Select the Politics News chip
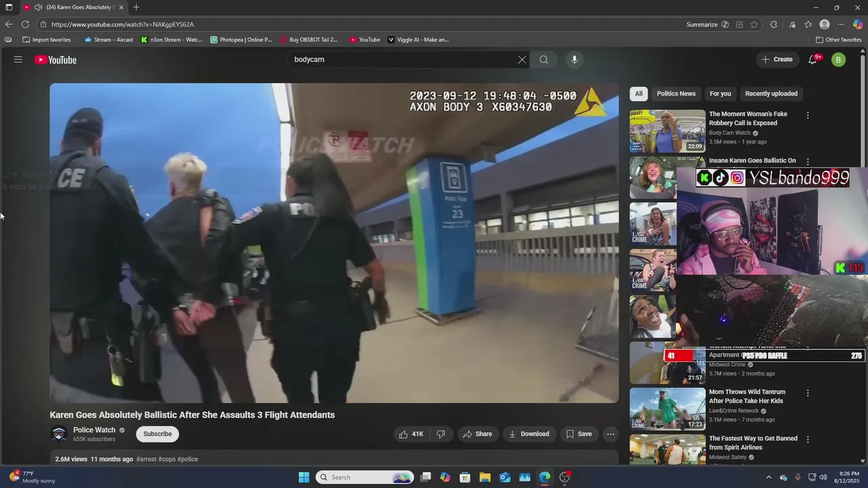Image resolution: width=868 pixels, height=488 pixels. (676, 94)
